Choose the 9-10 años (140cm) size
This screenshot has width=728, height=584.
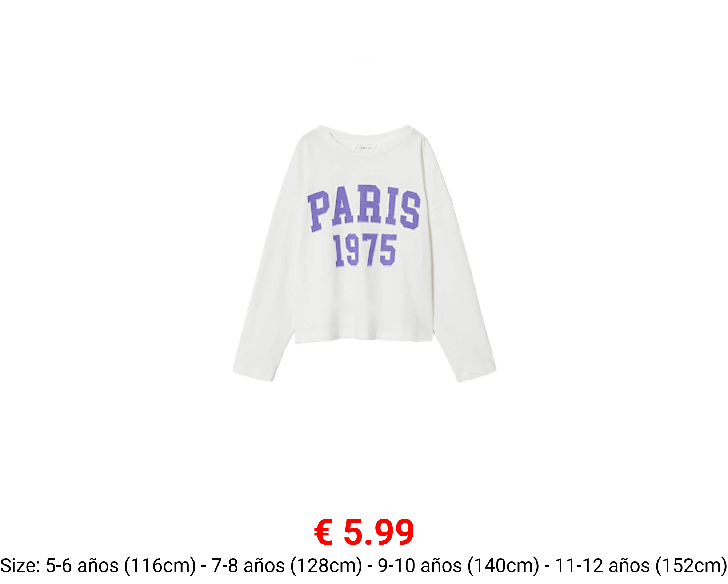459,566
